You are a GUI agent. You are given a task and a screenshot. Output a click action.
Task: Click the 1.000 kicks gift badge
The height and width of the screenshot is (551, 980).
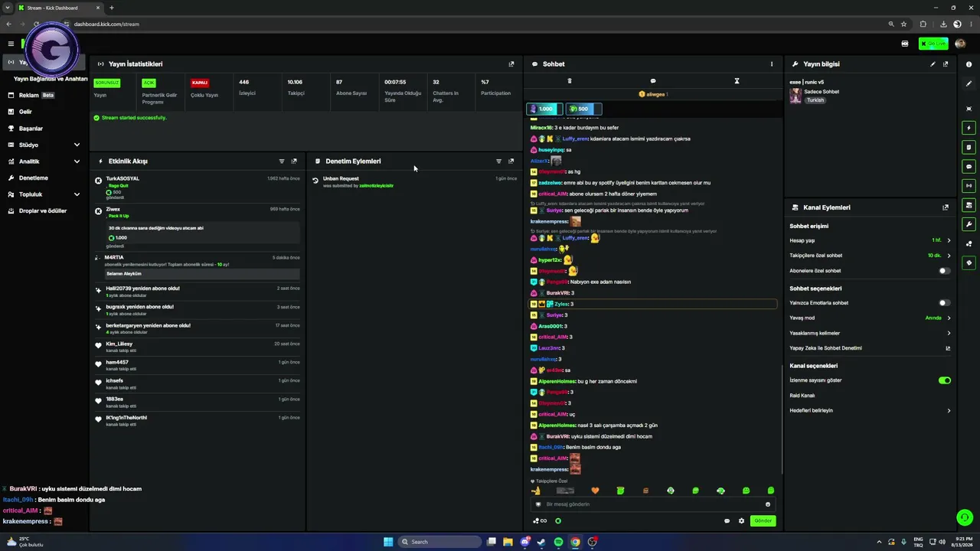click(544, 109)
